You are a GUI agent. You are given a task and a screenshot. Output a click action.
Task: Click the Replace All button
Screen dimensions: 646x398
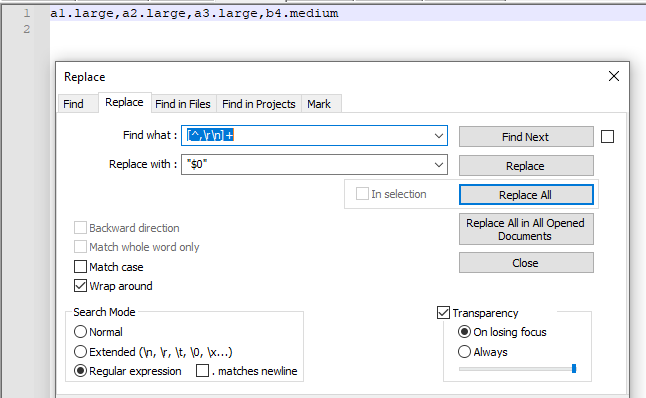(x=526, y=194)
